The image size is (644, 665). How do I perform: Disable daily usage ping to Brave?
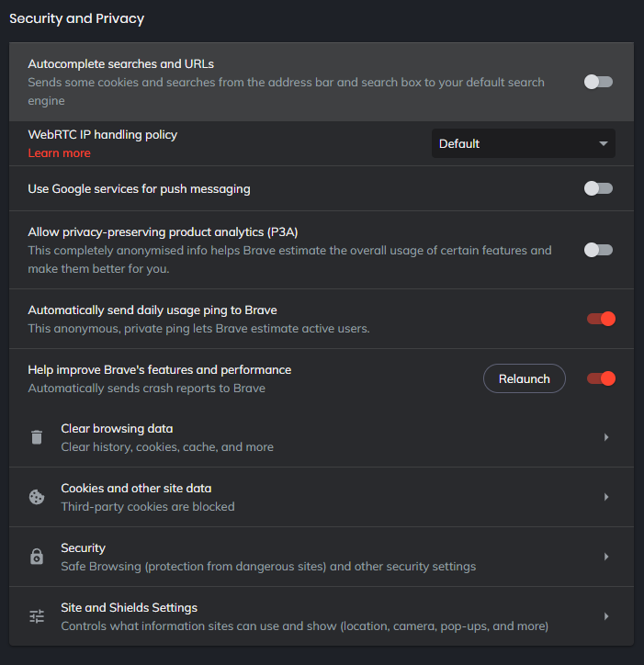601,319
